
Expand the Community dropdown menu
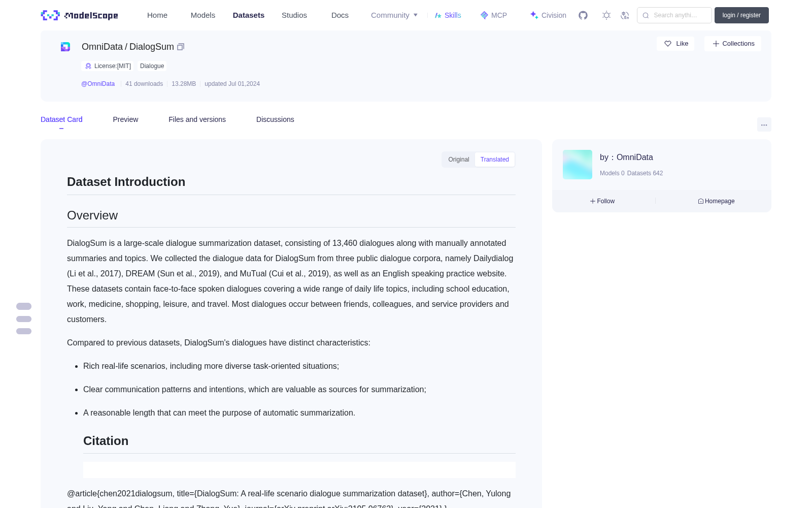[394, 15]
